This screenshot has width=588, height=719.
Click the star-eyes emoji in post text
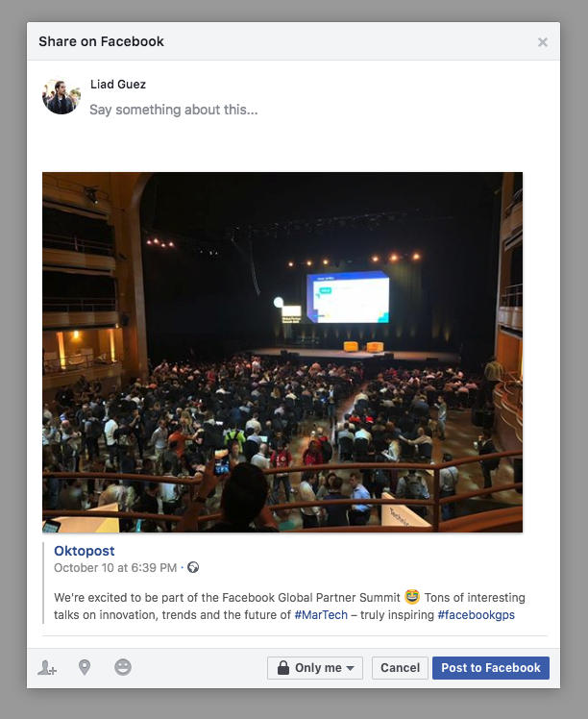click(412, 597)
